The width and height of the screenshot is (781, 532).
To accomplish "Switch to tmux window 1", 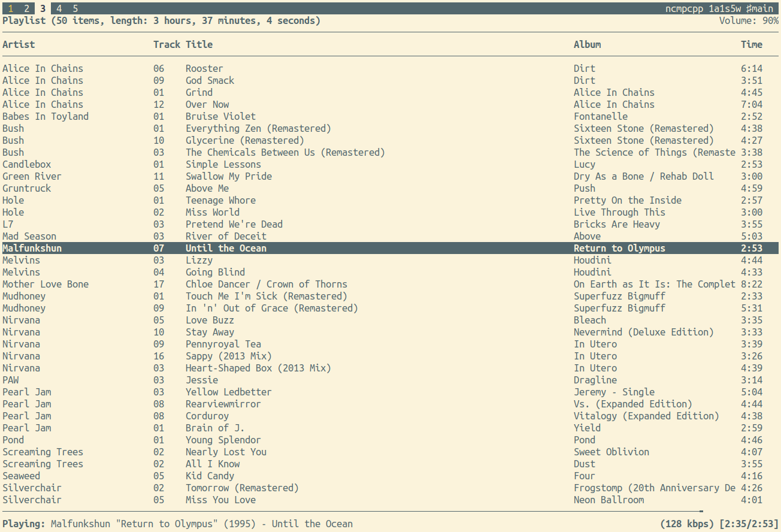I will [11, 8].
